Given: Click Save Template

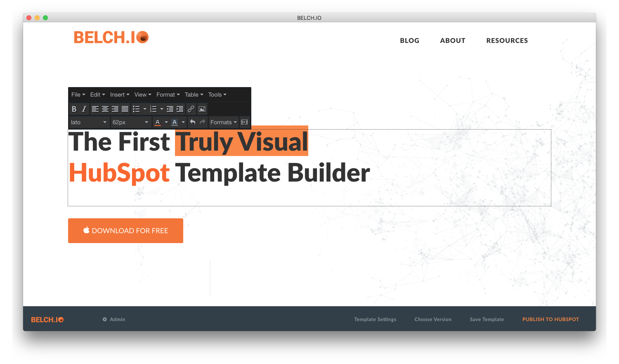Looking at the screenshot, I should tap(487, 319).
